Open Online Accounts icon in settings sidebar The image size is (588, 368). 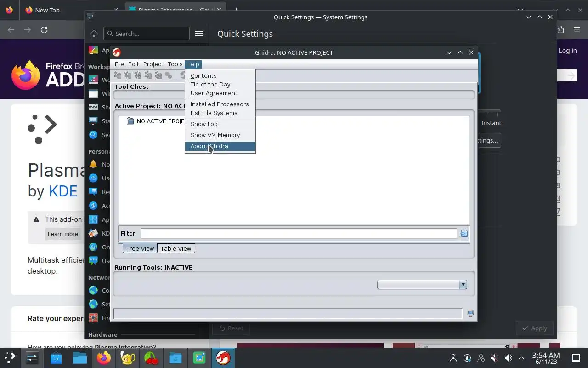tap(93, 247)
